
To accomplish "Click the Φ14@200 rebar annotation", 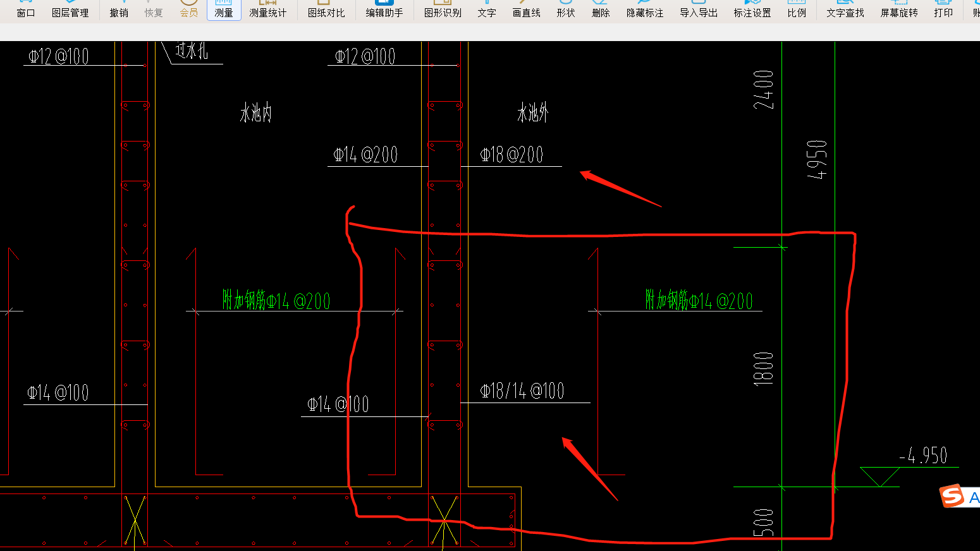I will pos(365,155).
